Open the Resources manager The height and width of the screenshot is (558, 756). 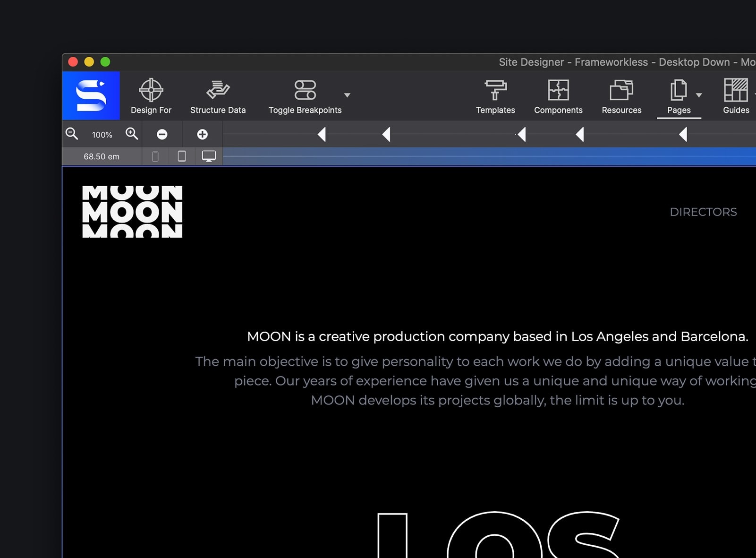(621, 96)
